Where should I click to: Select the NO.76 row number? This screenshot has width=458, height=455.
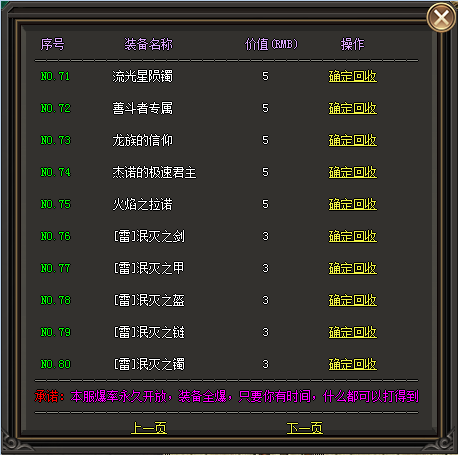click(55, 236)
